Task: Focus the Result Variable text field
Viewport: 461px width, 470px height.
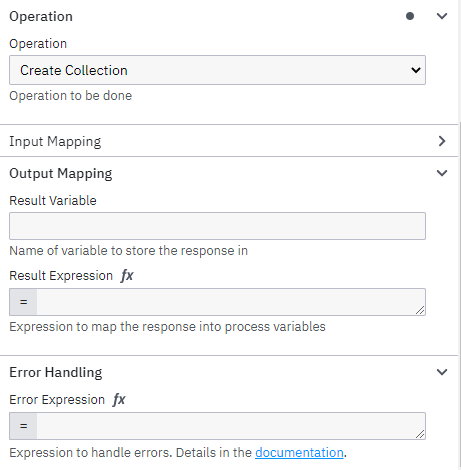Action: pos(217,226)
